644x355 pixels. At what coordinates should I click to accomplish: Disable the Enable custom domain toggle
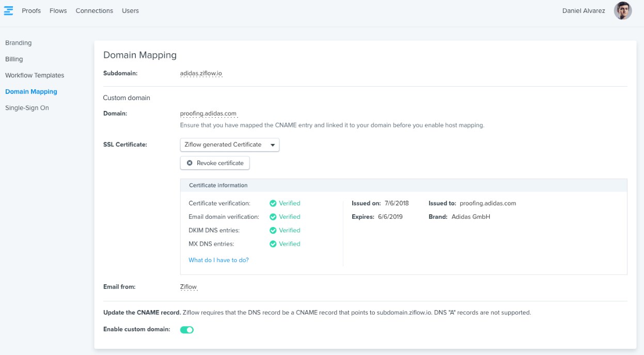[186, 330]
